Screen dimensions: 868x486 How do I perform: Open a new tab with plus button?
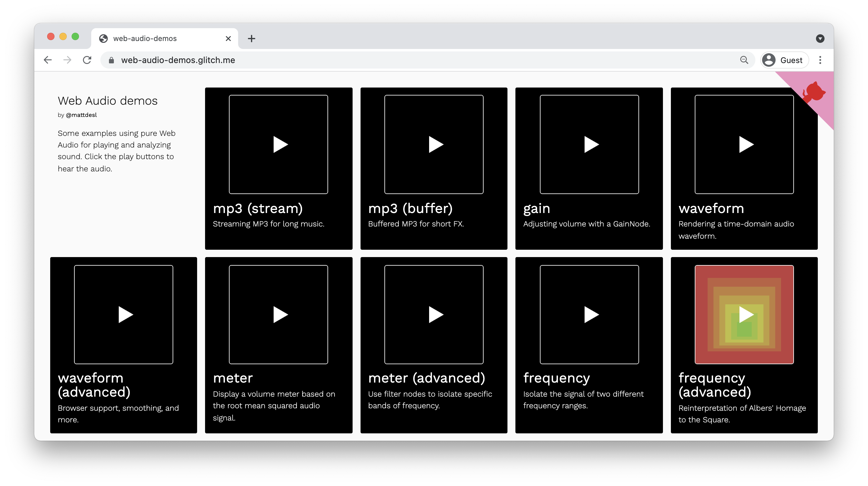(x=251, y=39)
